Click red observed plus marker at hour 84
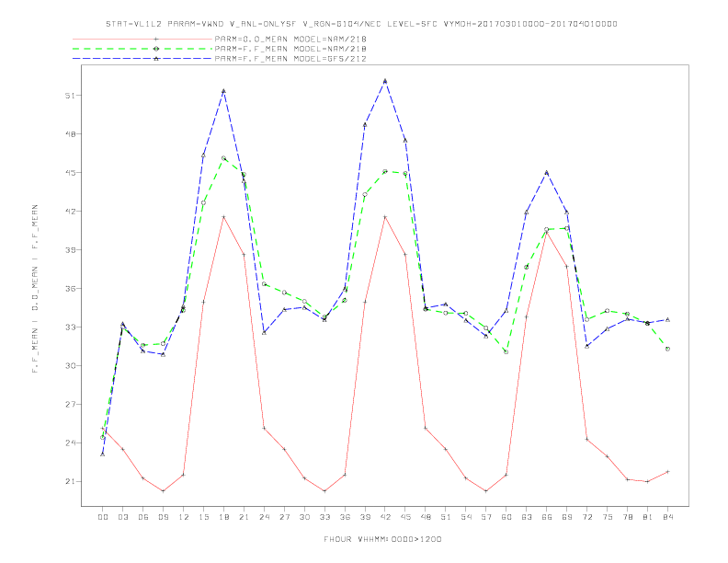This screenshot has height=563, width=728. 667,472
